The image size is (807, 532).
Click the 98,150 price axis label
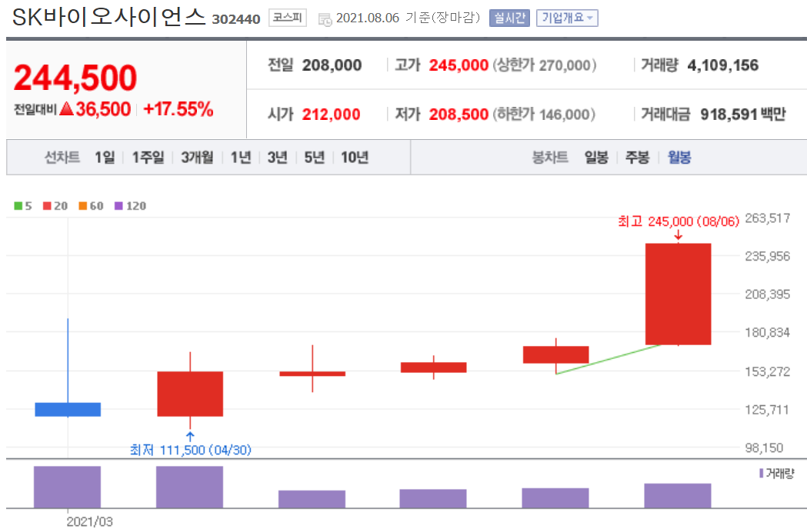pos(764,448)
